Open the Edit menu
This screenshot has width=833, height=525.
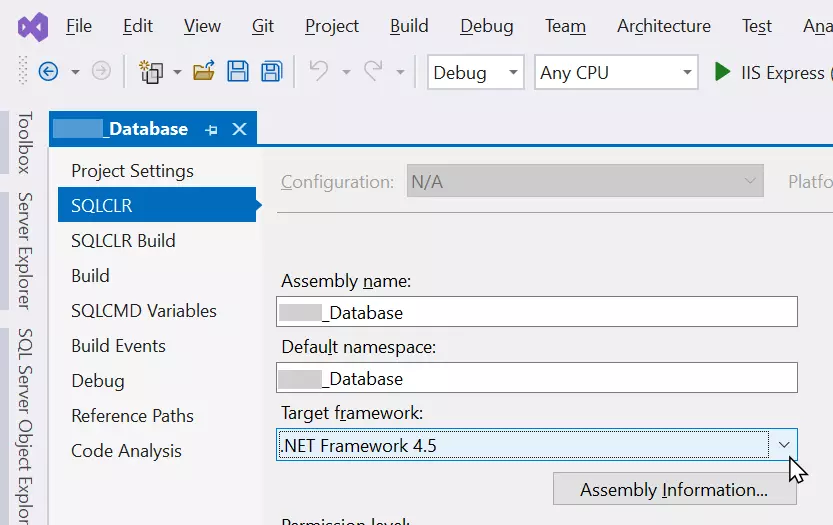pos(138,26)
